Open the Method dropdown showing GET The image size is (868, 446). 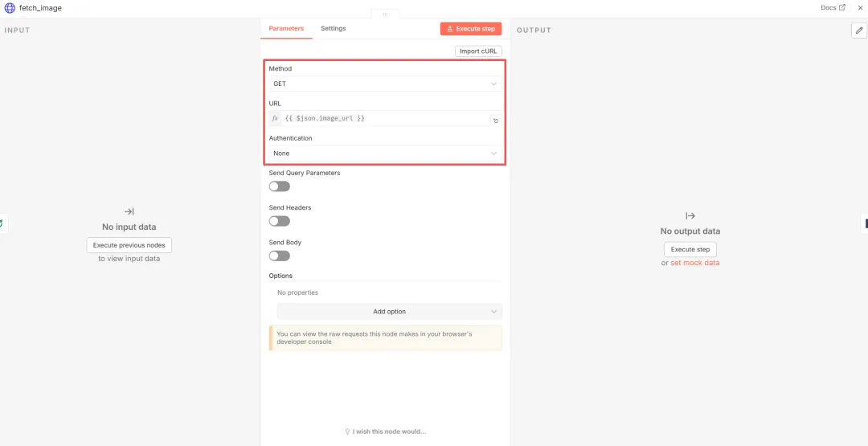385,84
